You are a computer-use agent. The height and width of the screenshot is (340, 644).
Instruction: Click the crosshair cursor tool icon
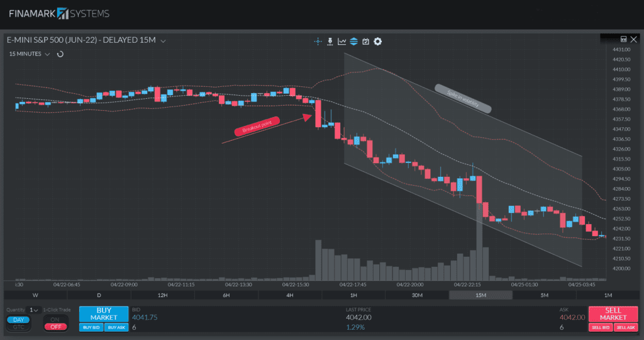coord(318,42)
